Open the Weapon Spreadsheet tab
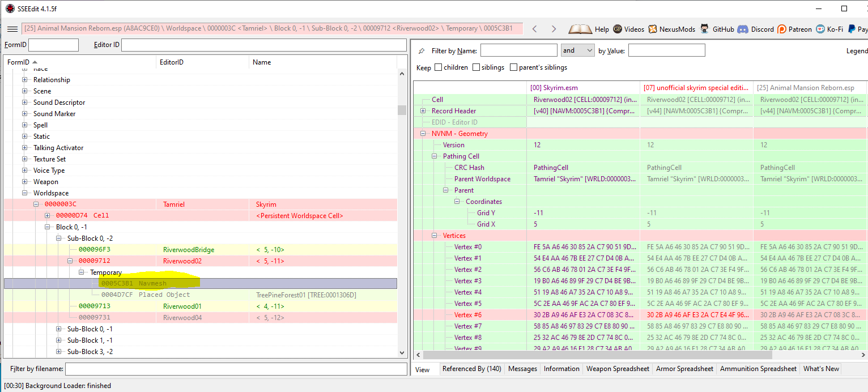Image resolution: width=868 pixels, height=392 pixels. tap(618, 369)
